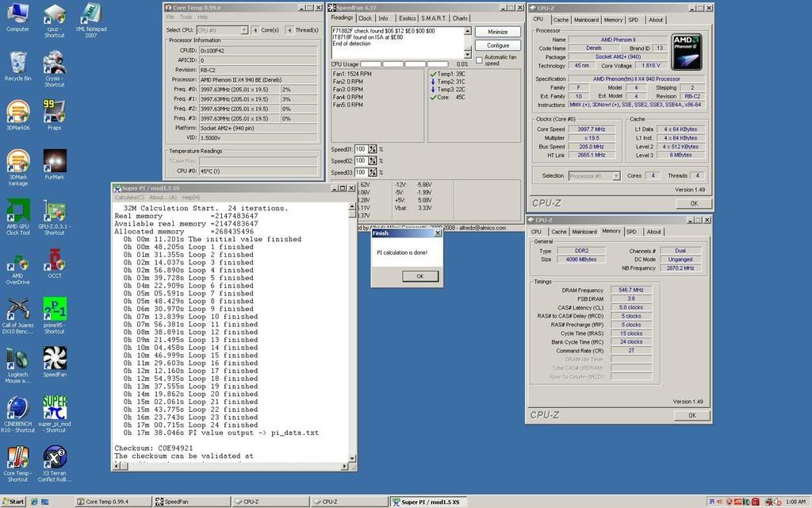Select the FurMark desktop icon
Screen dimensions: 812x508
pos(55,164)
